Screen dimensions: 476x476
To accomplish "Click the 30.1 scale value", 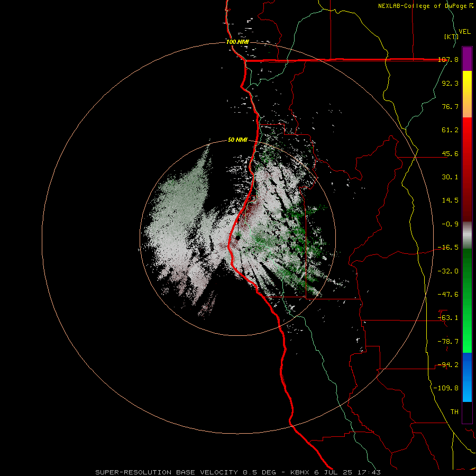I will point(450,177).
